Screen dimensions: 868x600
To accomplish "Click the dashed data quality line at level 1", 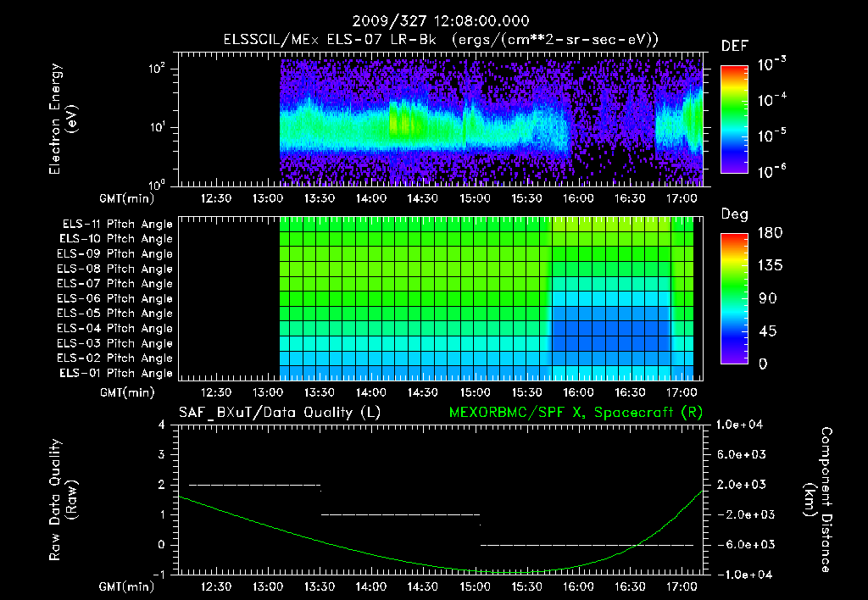I will [400, 514].
